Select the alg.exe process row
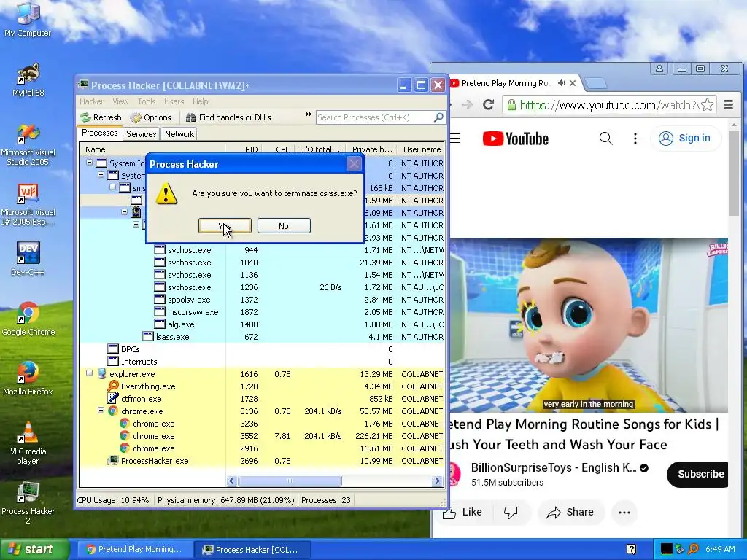Image resolution: width=747 pixels, height=560 pixels. tap(261, 324)
